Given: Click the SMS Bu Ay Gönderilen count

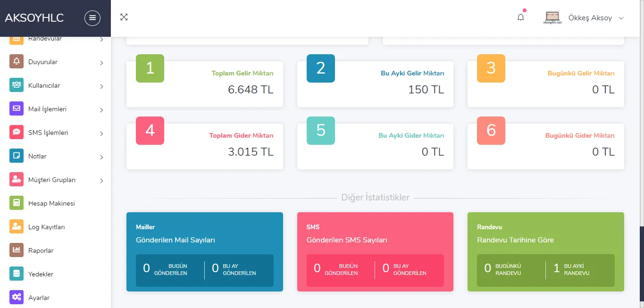Looking at the screenshot, I should (386, 268).
